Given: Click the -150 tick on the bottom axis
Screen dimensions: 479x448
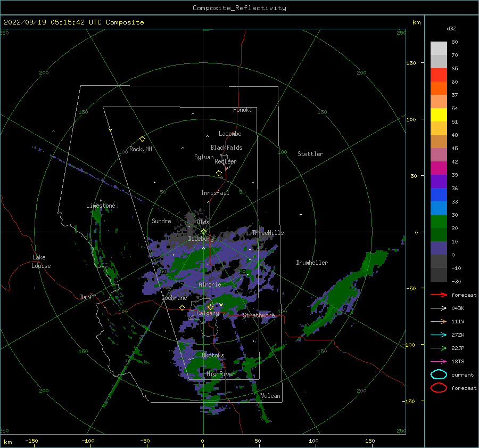Looking at the screenshot, I should coord(31,441).
